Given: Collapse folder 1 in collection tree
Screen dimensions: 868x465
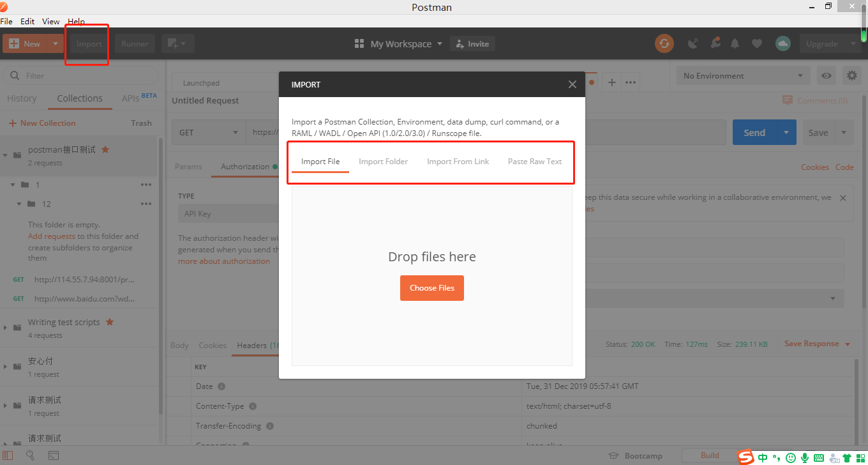Looking at the screenshot, I should [13, 185].
